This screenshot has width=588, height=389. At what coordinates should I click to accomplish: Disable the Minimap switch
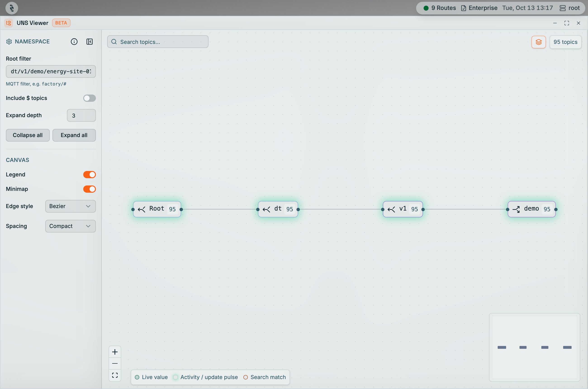tap(89, 189)
